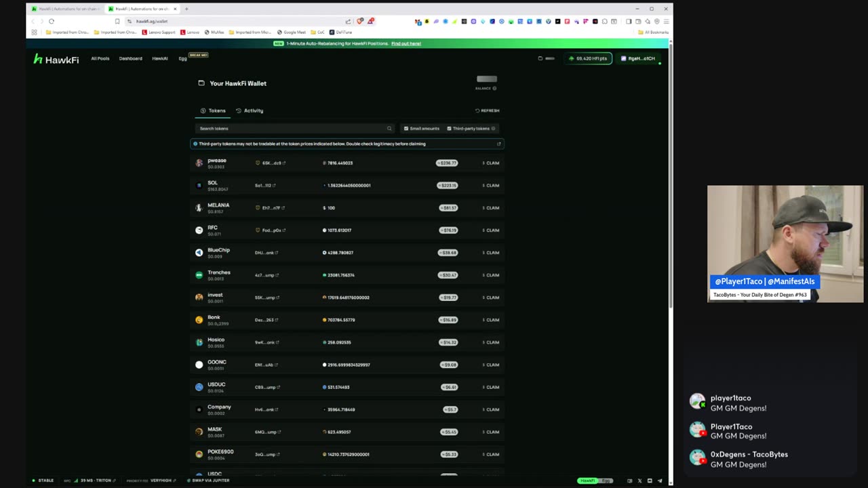This screenshot has width=868, height=488.
Task: Switch to the first HawkFi browser tab
Action: [x=65, y=9]
